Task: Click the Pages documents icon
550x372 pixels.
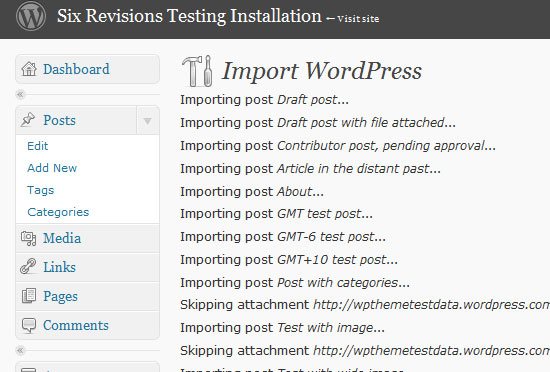Action: pos(29,296)
